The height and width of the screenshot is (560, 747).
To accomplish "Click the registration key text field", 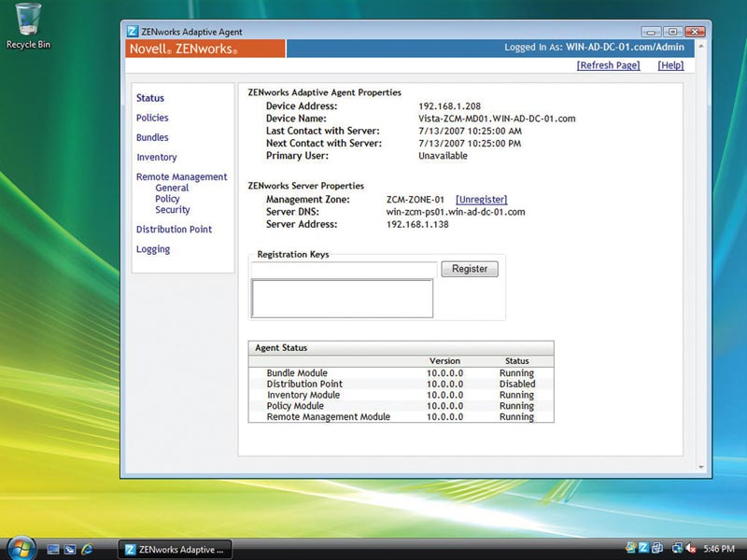I will (x=344, y=270).
